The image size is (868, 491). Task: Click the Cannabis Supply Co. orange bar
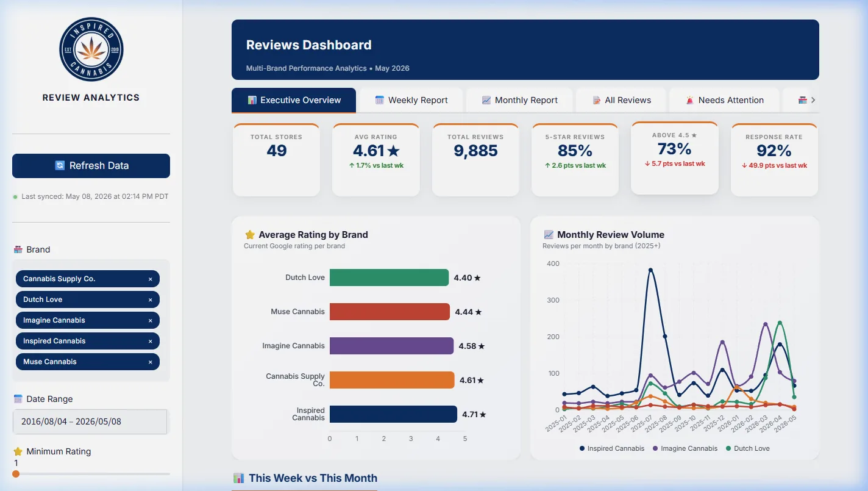tap(392, 380)
